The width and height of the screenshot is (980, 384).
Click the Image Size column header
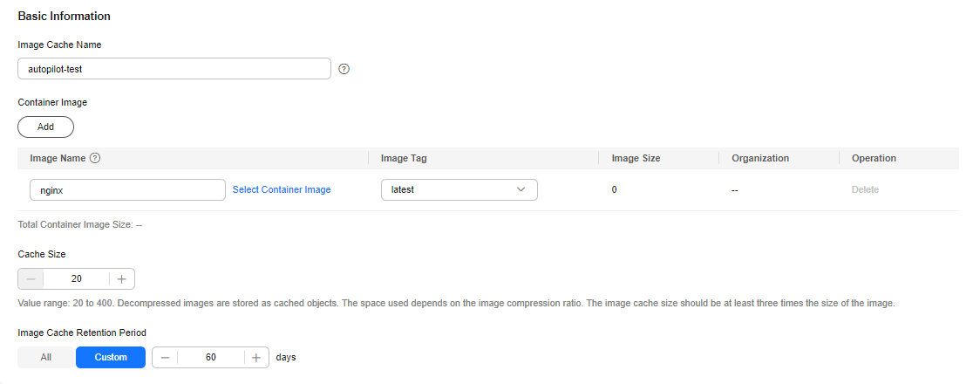click(x=636, y=158)
